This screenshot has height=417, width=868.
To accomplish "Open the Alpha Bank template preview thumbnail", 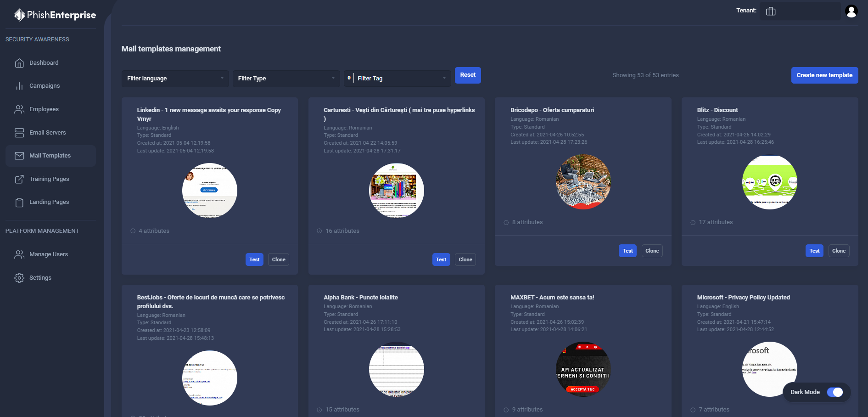I will tap(397, 369).
